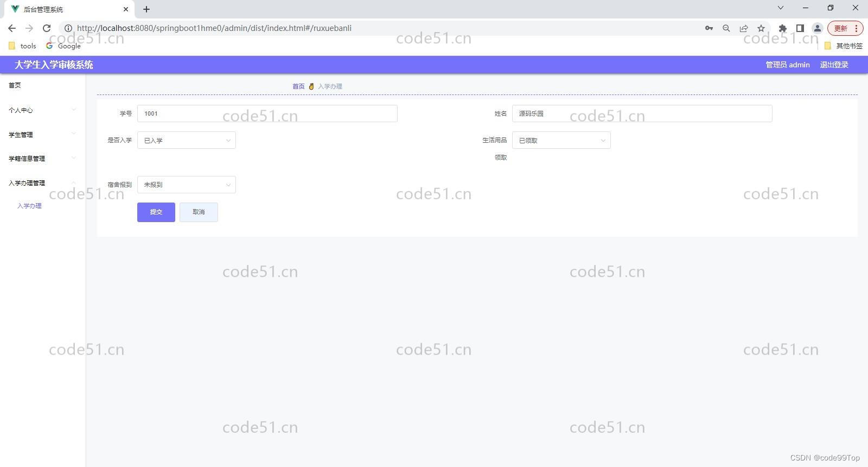Reload the page with refresh icon

pyautogui.click(x=47, y=28)
